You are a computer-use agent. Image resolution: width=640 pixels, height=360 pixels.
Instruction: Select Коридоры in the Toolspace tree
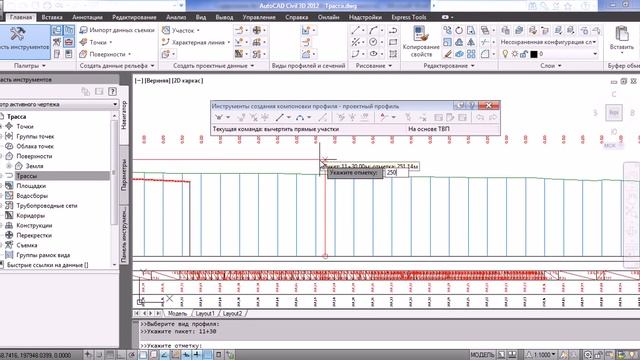point(31,216)
